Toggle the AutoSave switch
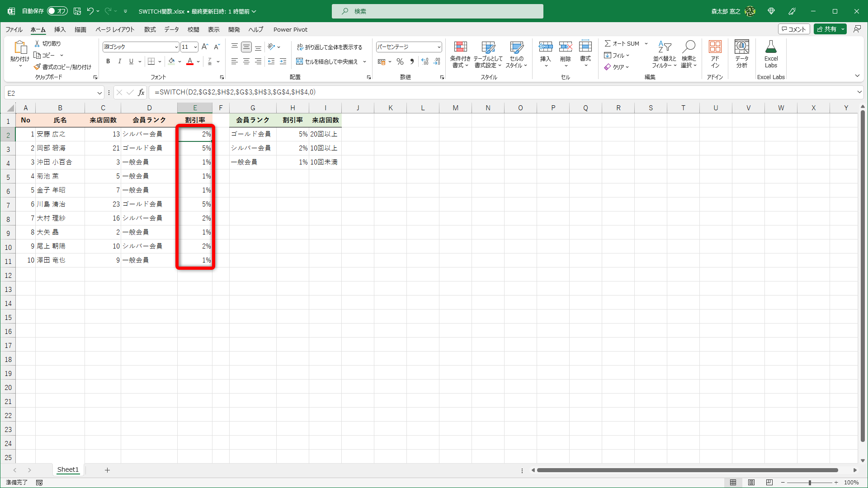 pos(57,11)
